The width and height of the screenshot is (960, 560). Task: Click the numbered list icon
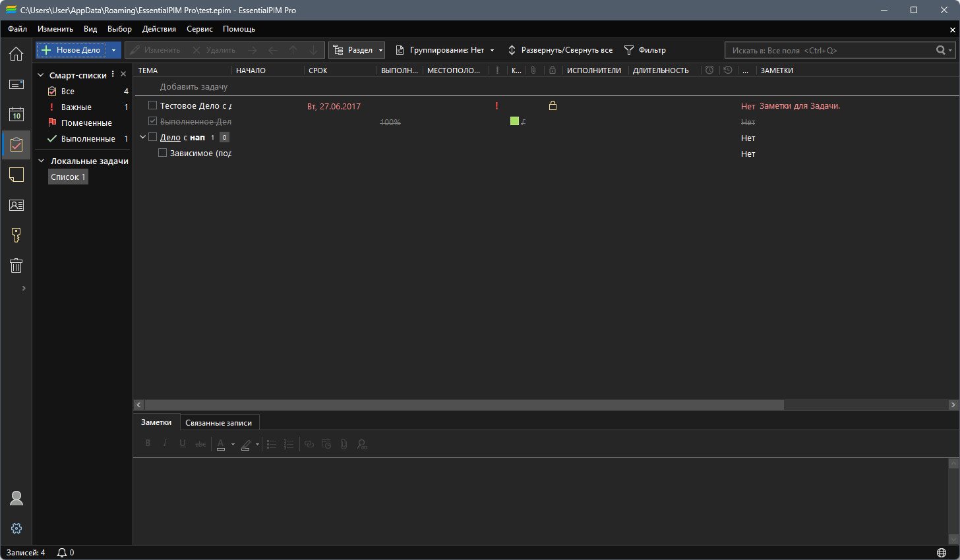(x=288, y=444)
